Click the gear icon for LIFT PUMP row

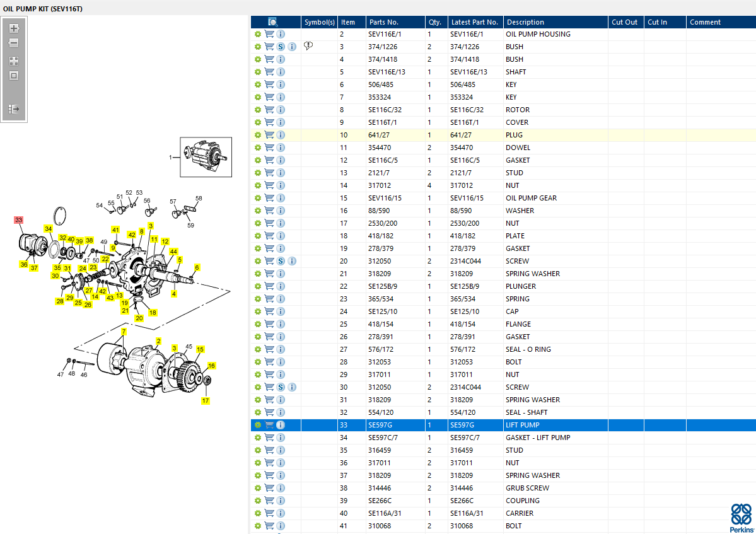(x=258, y=425)
